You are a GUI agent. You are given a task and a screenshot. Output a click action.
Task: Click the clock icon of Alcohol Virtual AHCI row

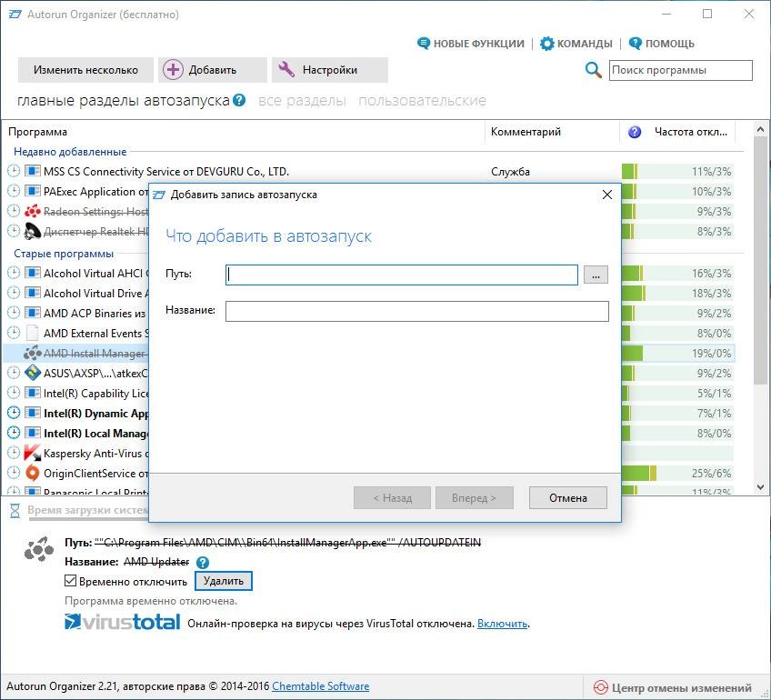click(14, 273)
